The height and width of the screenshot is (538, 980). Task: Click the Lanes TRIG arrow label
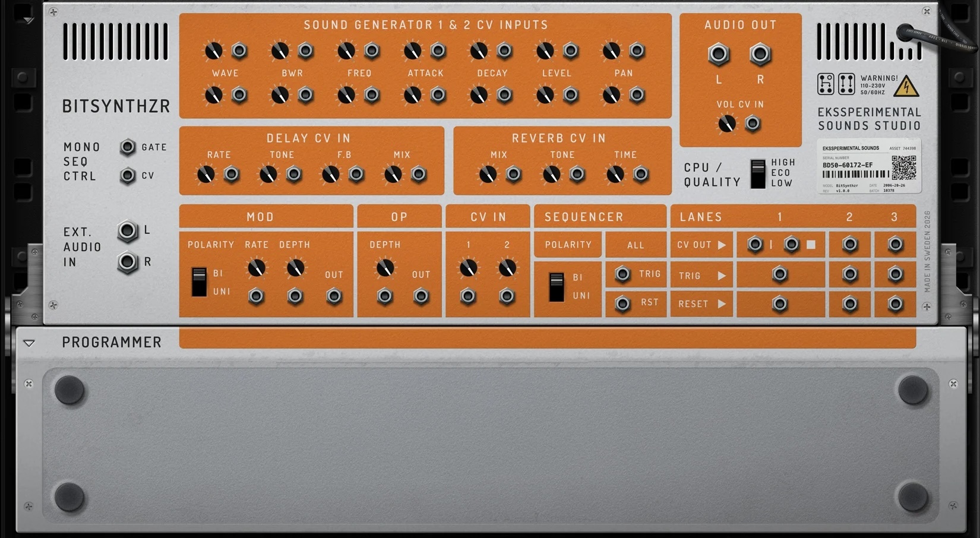(x=702, y=276)
